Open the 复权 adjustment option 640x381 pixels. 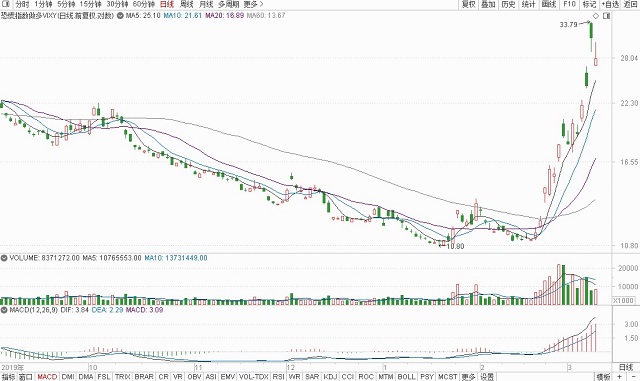(x=468, y=4)
